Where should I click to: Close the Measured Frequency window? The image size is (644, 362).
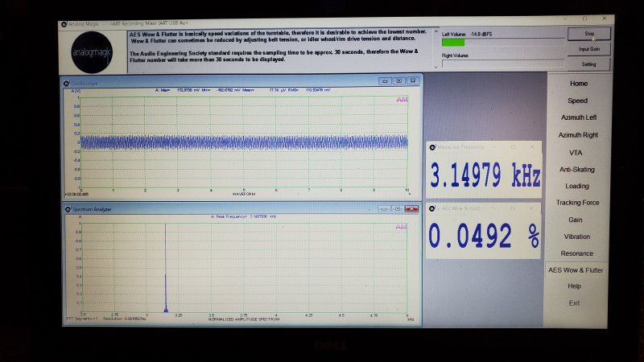(x=532, y=146)
